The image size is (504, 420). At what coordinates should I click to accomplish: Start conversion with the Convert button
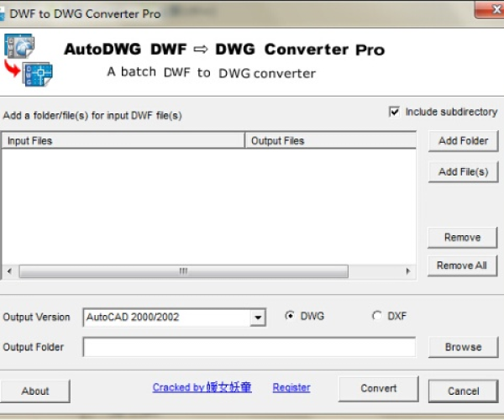tap(378, 388)
